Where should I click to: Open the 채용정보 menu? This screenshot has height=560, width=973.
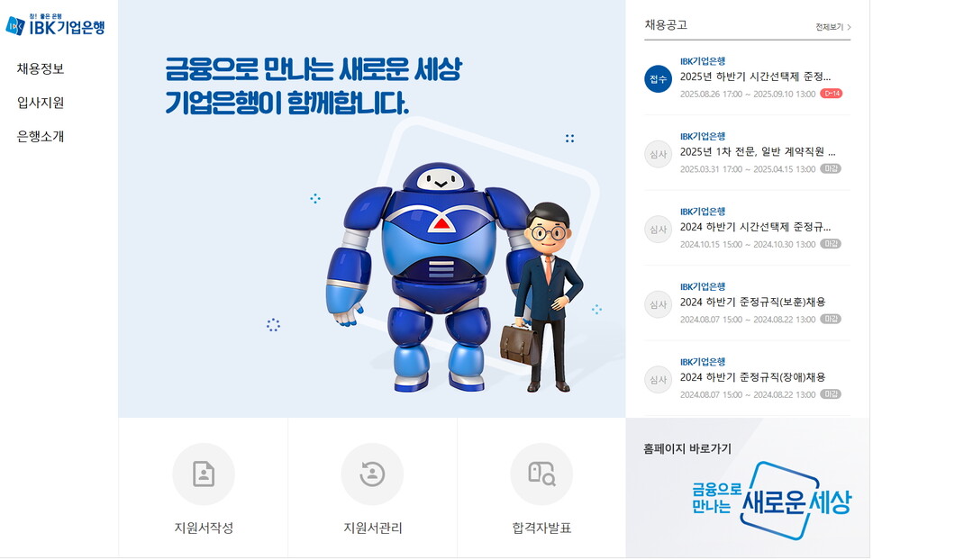tap(41, 68)
